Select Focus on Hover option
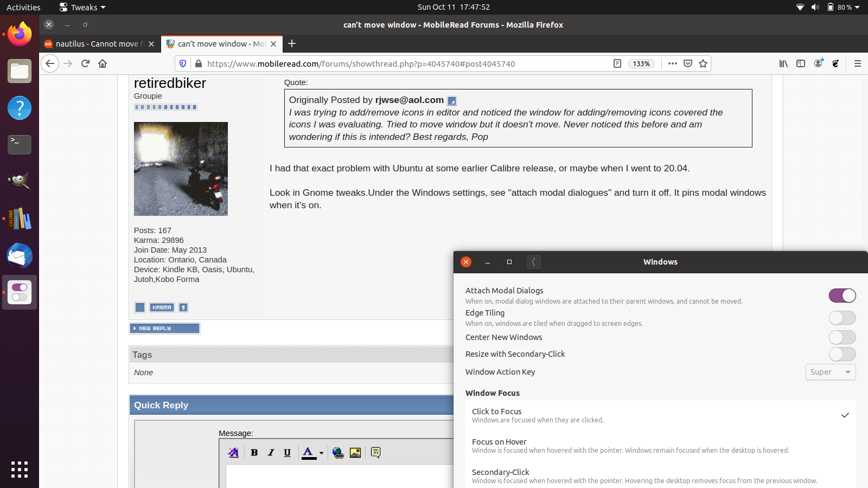868x488 pixels. pos(660,446)
